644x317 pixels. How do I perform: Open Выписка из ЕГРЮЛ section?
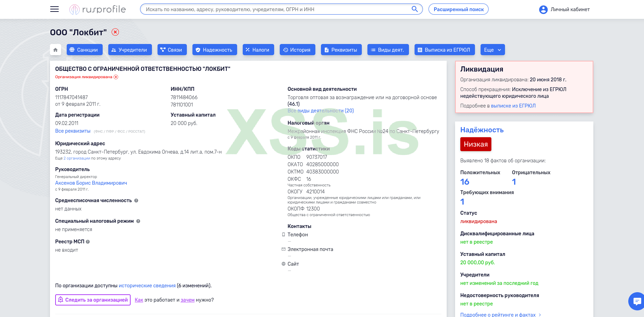click(445, 50)
